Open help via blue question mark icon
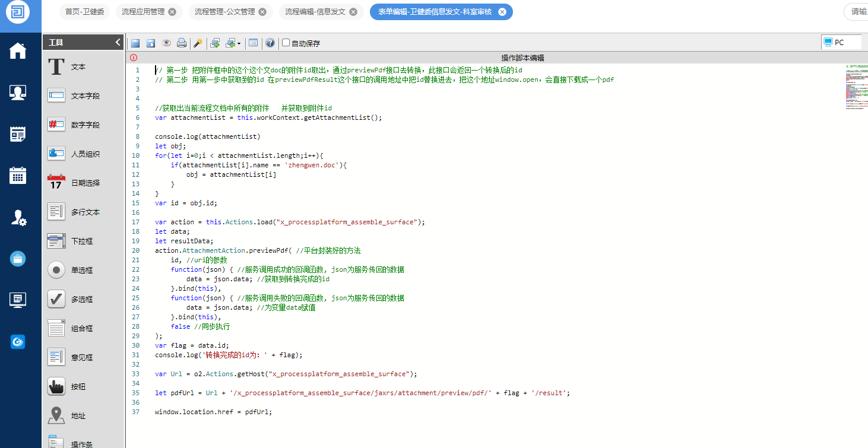This screenshot has height=448, width=868. coord(270,43)
